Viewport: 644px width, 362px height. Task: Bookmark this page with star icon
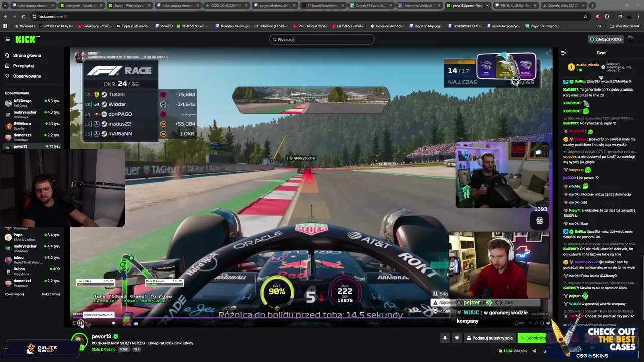click(x=585, y=16)
